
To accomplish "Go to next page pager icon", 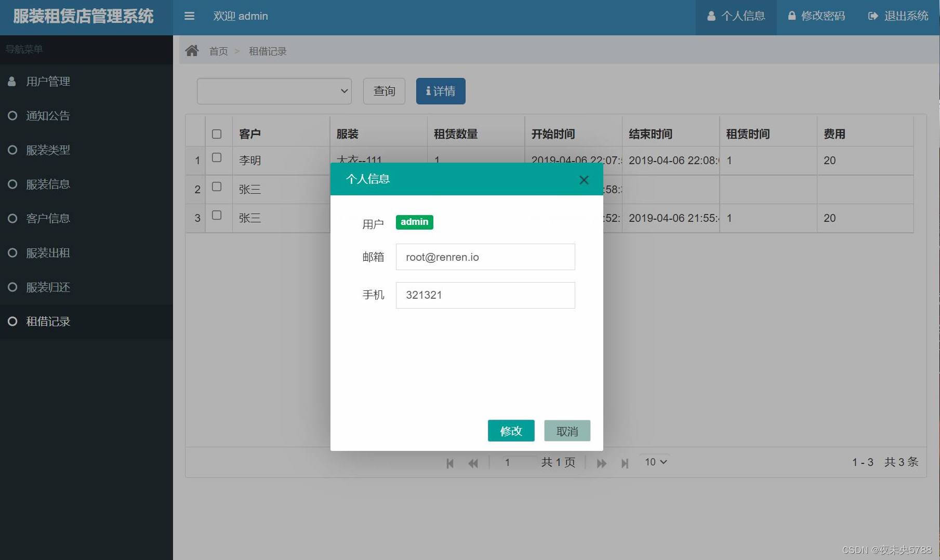I will 602,463.
